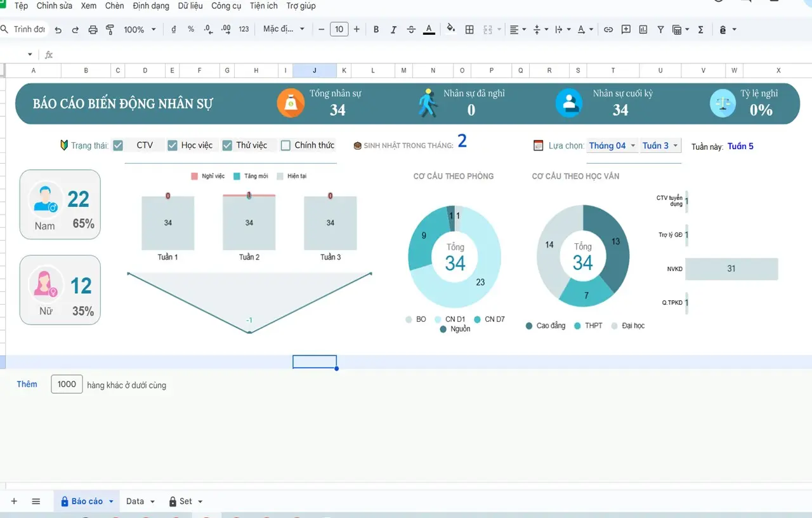Screen dimensions: 812x518
Task: Increase font size with plus button
Action: 357,29
